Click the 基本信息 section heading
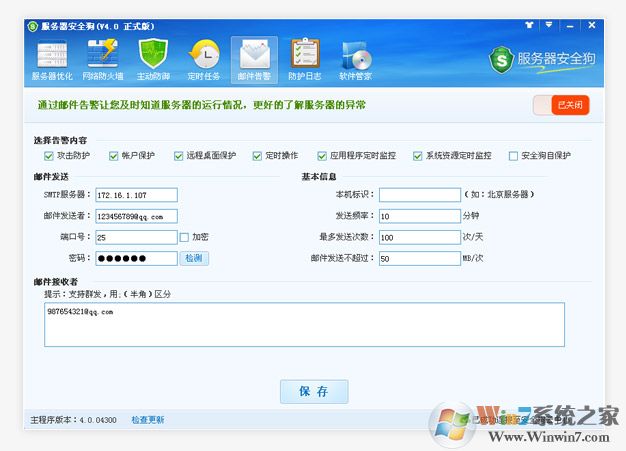 [x=319, y=177]
